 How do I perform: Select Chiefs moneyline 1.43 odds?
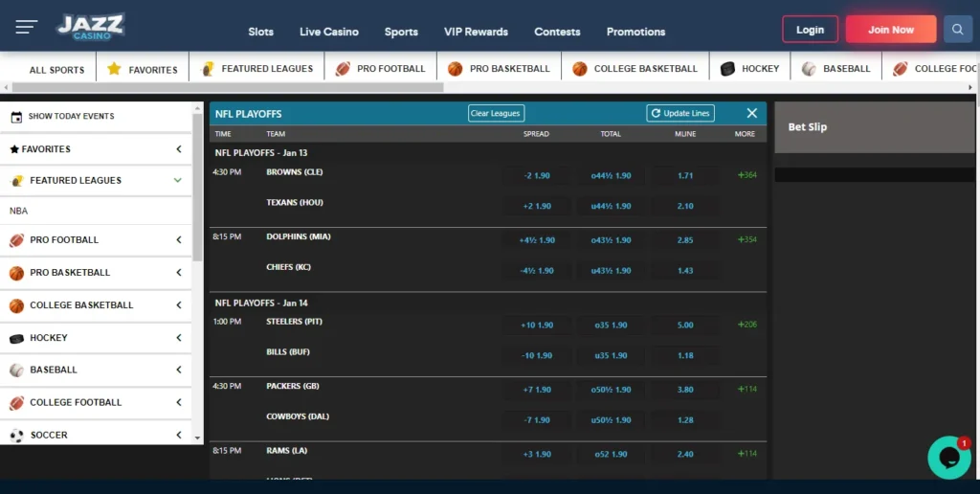coord(684,271)
